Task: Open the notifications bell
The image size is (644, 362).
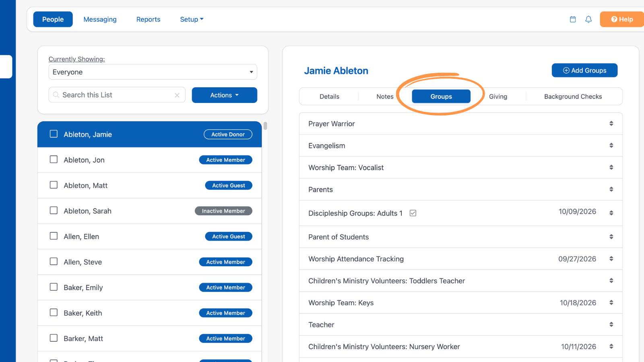Action: (x=588, y=19)
